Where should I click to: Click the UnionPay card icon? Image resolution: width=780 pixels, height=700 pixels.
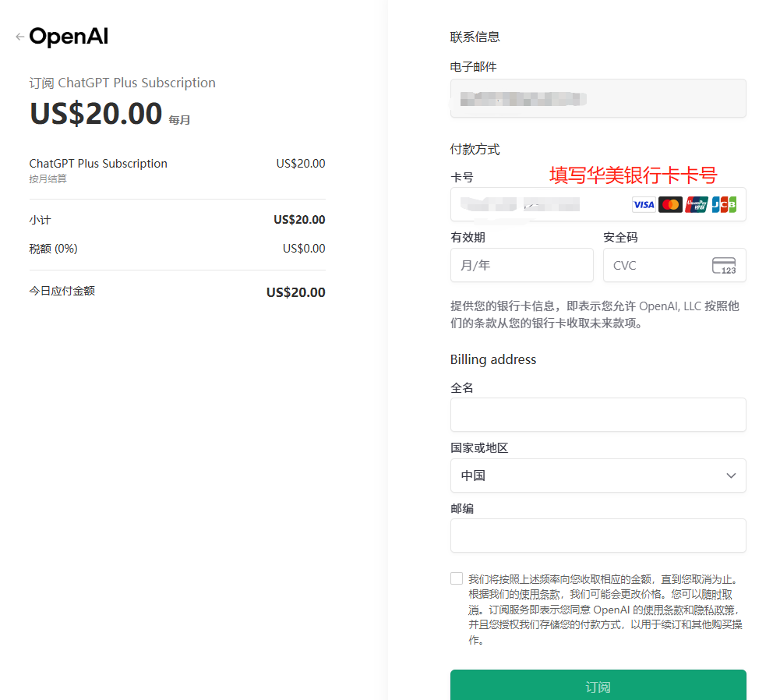pos(697,204)
